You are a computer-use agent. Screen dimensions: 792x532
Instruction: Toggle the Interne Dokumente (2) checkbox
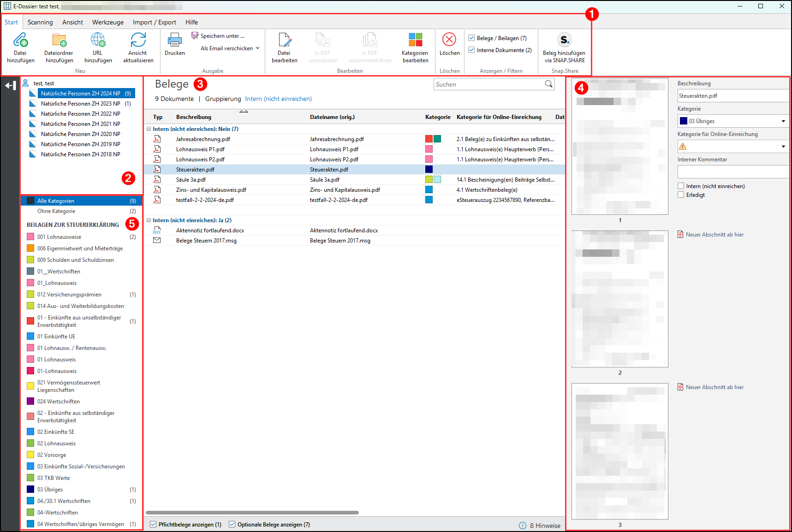[x=471, y=50]
